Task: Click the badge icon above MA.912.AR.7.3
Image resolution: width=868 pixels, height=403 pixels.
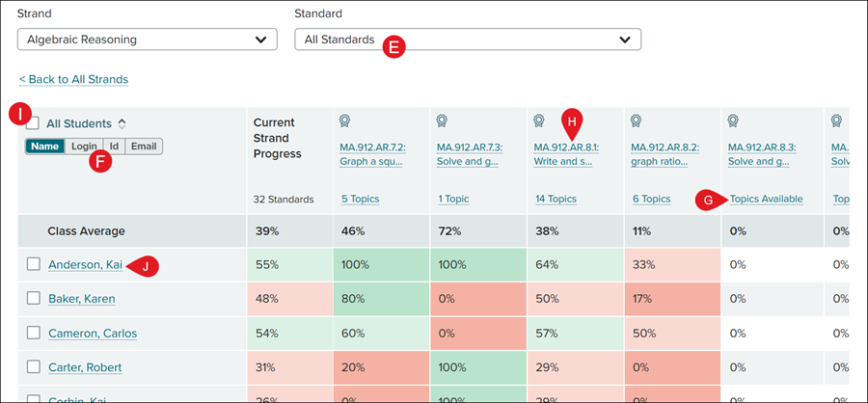Action: [x=442, y=121]
